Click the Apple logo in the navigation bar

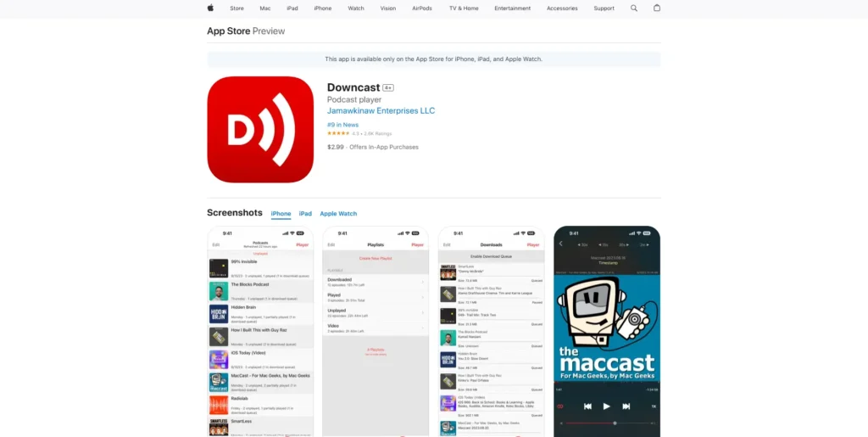(x=210, y=8)
